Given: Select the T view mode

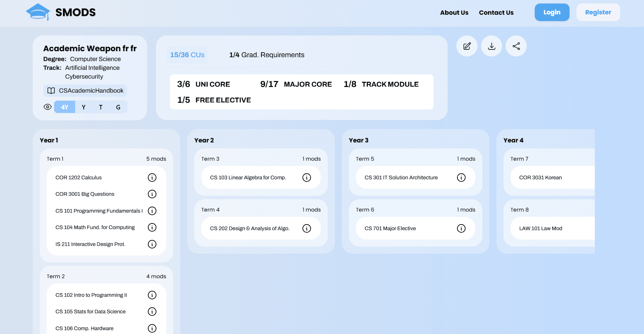Looking at the screenshot, I should (101, 107).
